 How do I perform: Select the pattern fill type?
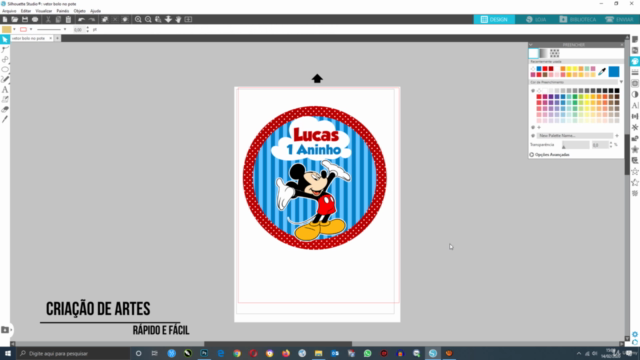coord(554,53)
